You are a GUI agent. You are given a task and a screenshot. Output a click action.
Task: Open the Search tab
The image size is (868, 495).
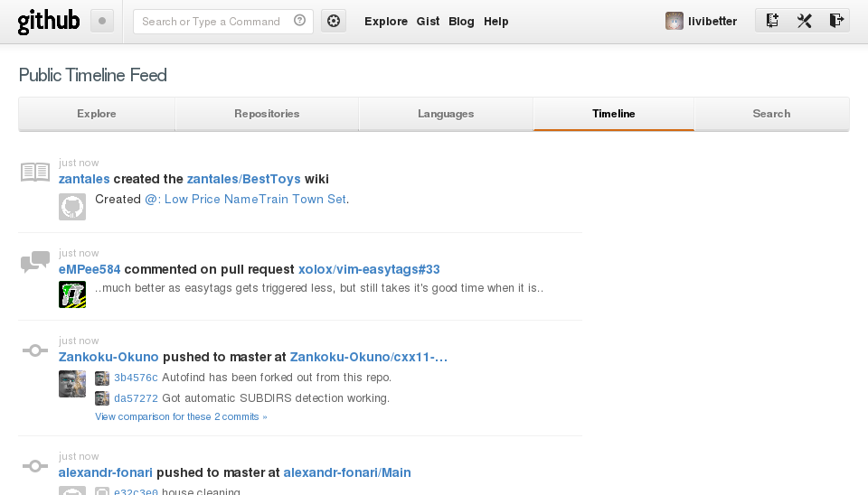click(x=771, y=114)
